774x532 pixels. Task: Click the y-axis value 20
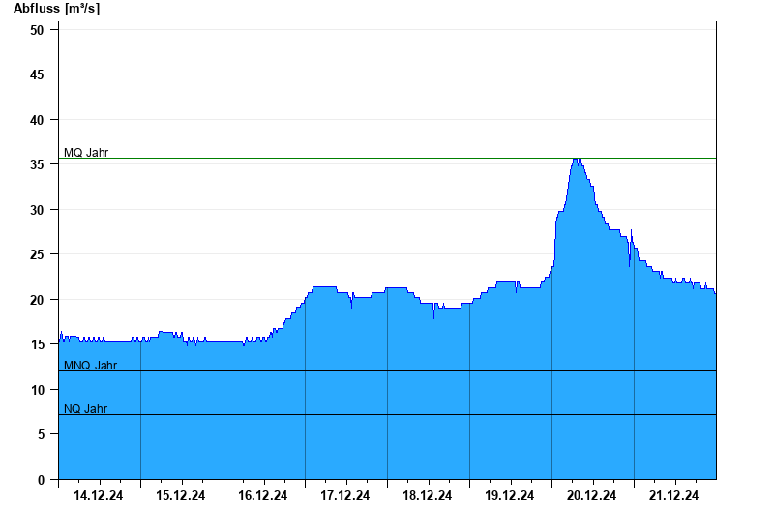(x=37, y=300)
